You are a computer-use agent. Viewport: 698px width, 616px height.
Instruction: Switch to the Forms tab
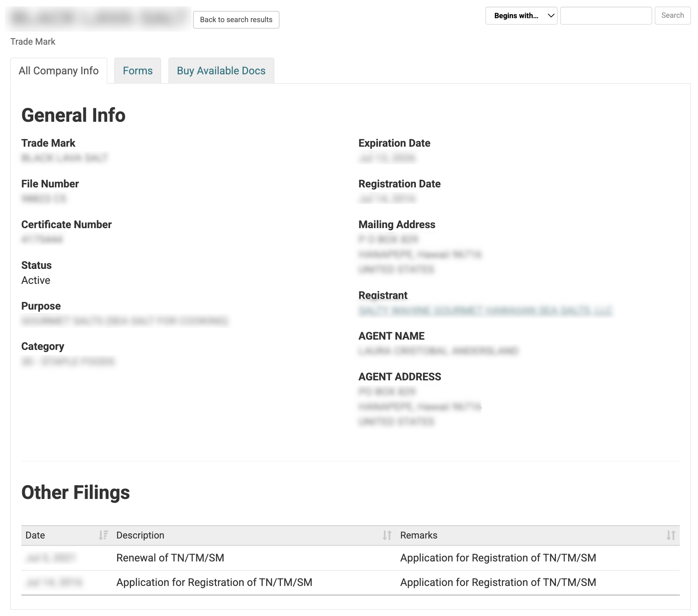[138, 71]
